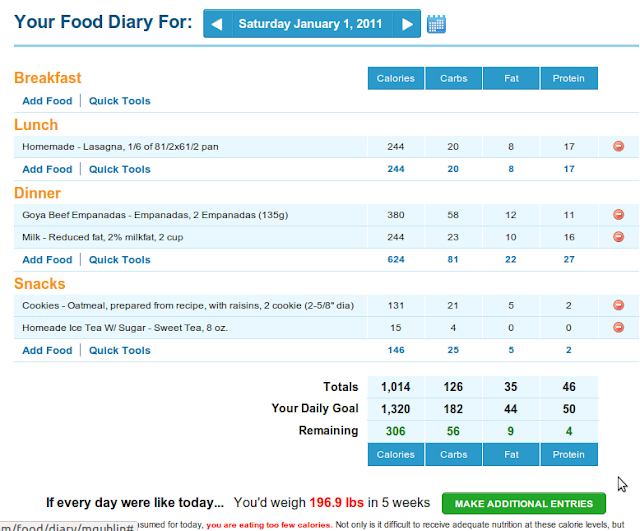Delete the Goya Beef Empanadas entry
This screenshot has height=531, width=640.
tap(618, 214)
